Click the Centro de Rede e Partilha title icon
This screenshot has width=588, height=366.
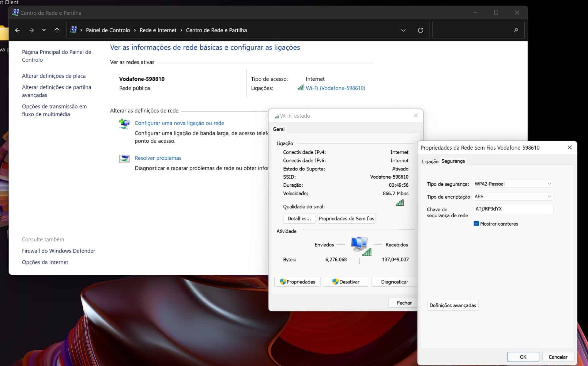point(15,13)
